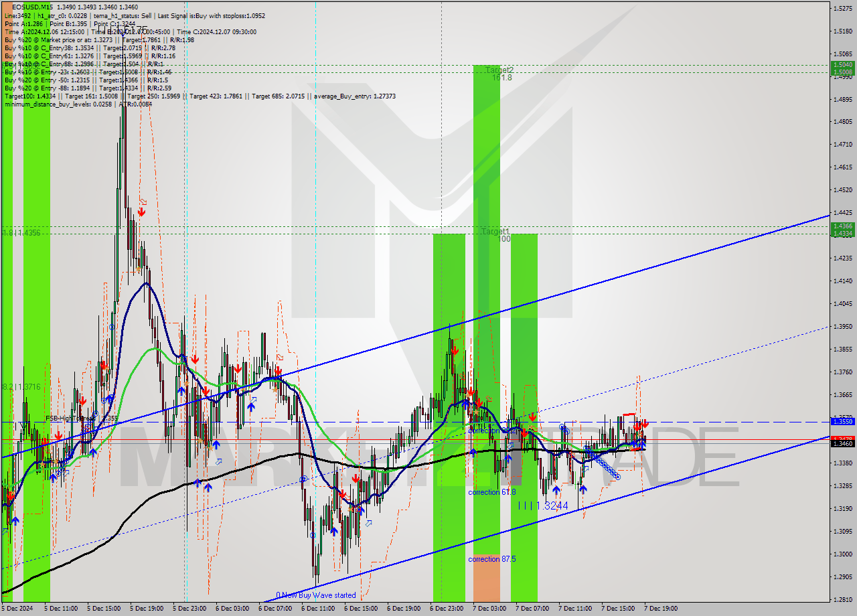Screen dimensions: 857x616
Task: Click the 'Buy %10 @ C_Entry61: 1.3276' line
Action: [x=90, y=56]
